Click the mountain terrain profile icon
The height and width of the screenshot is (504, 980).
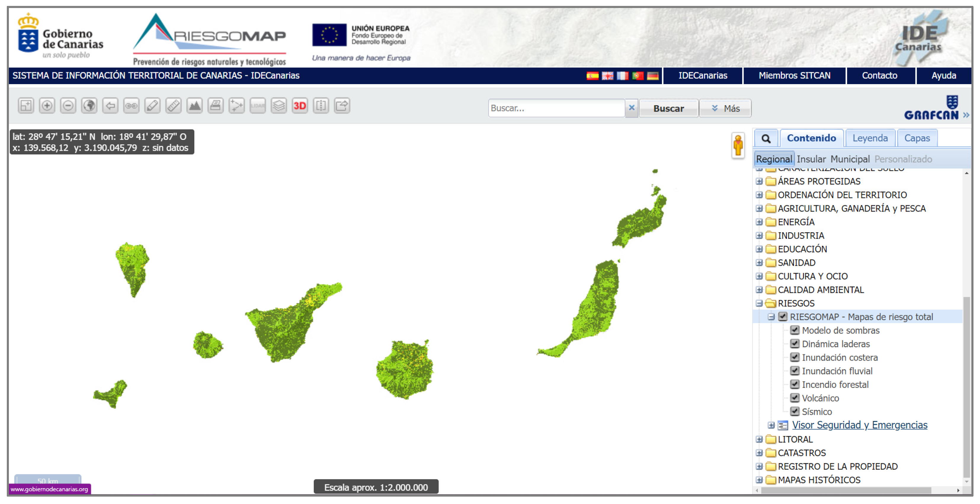[x=194, y=105]
